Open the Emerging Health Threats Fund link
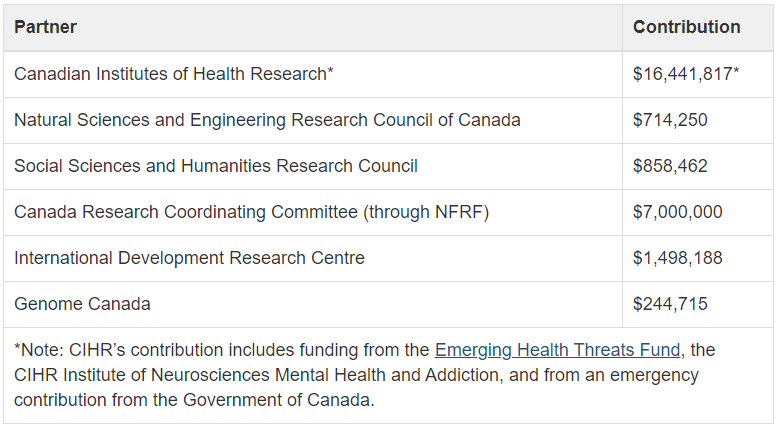Screen dimensions: 777x428 (x=557, y=350)
